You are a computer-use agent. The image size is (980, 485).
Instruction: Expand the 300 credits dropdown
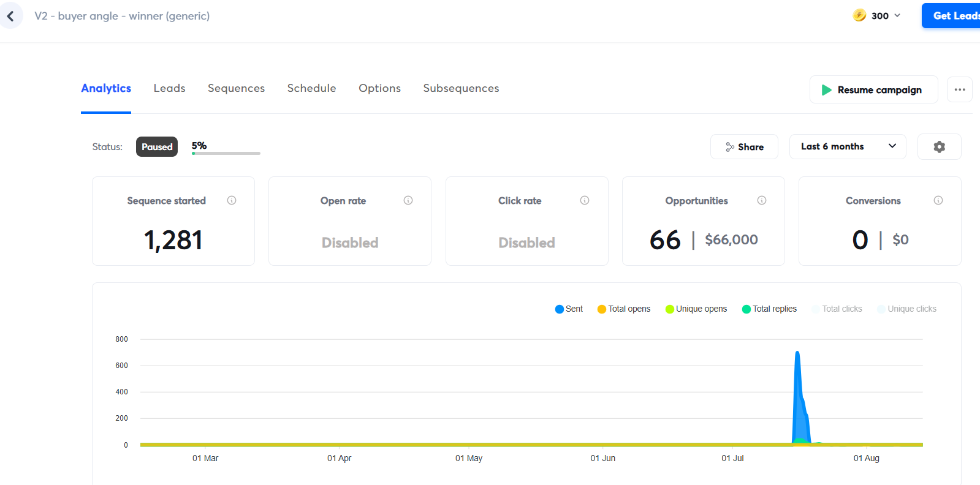(879, 16)
